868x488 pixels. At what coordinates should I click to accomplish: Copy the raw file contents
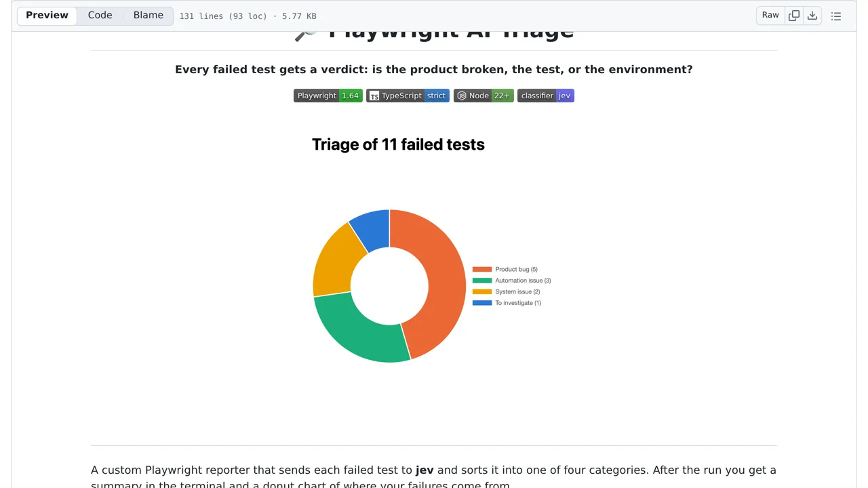pos(794,16)
